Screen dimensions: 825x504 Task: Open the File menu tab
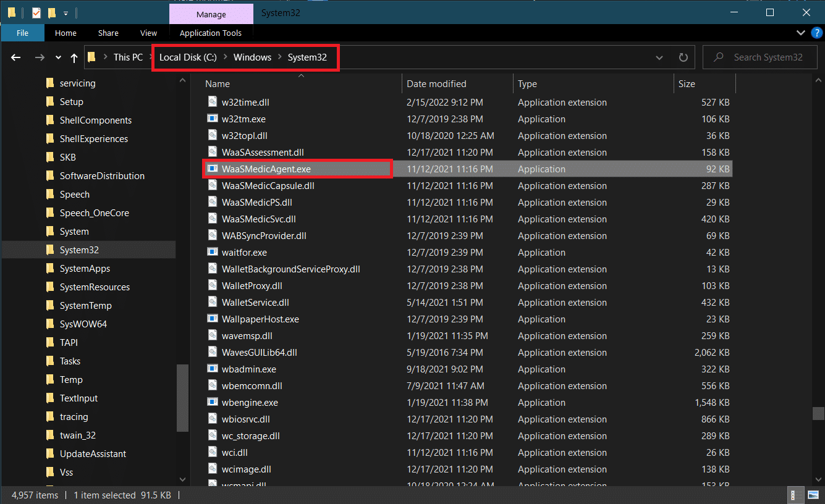pos(22,33)
